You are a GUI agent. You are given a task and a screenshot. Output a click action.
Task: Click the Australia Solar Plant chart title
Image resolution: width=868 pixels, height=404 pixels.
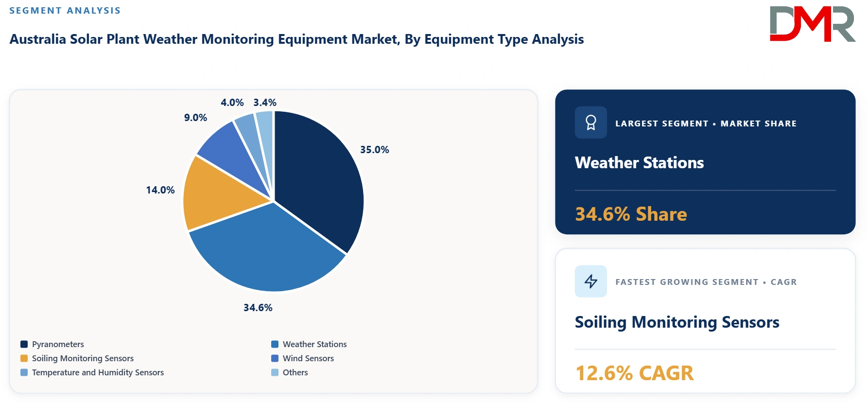(x=296, y=39)
